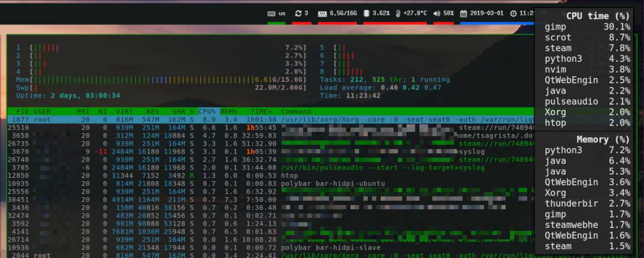Click nvim 3.8% in CPU time list
Image resolution: width=644 pixels, height=258 pixels.
point(587,69)
